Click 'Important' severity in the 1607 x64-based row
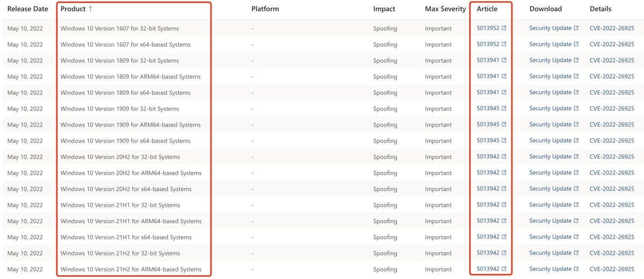This screenshot has height=279, width=644. point(438,45)
